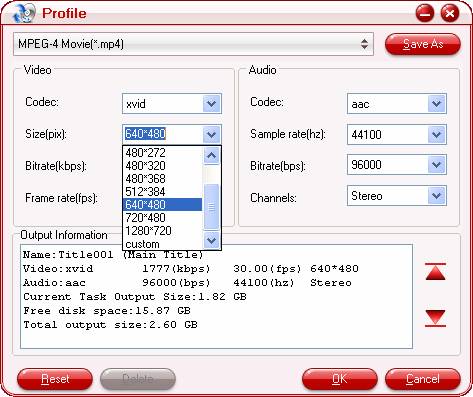Click the 'Current Task Output Size:1.82 GB' line

(135, 297)
